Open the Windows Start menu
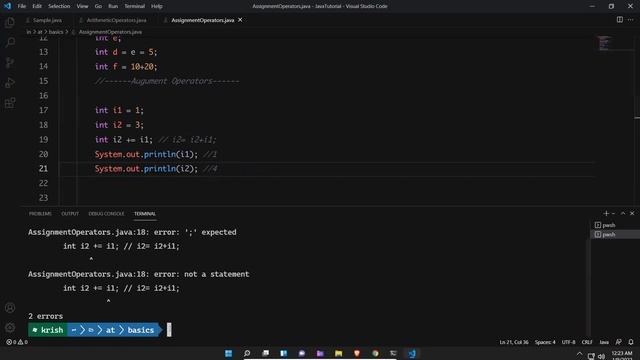Viewport: 640px width, 360px height. coord(229,353)
